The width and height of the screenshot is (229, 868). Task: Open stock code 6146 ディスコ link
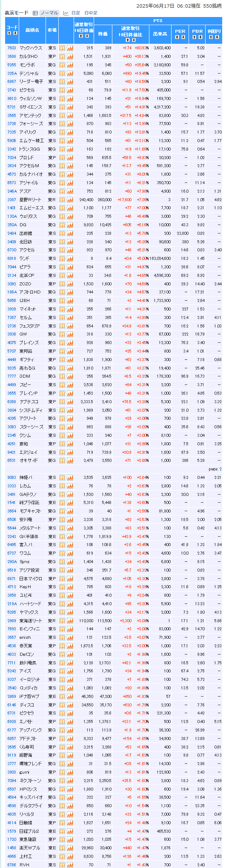point(11,705)
